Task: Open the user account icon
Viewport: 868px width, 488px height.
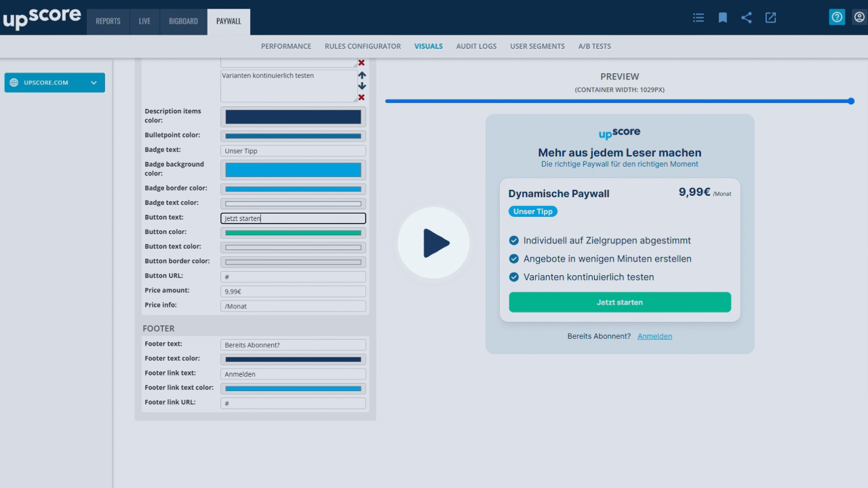Action: (860, 17)
